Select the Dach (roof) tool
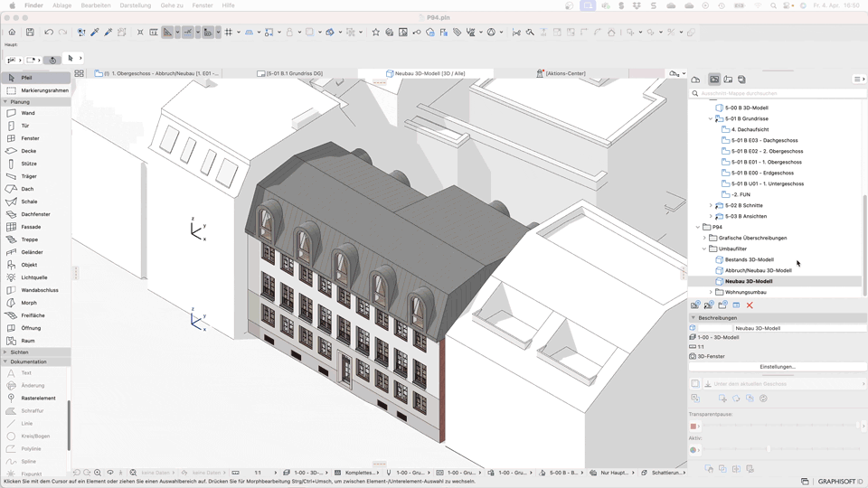Viewport: 868px width, 488px height. (x=35, y=189)
